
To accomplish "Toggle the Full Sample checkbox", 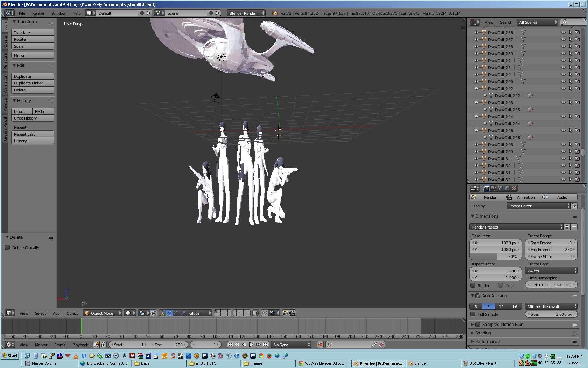I will coord(473,314).
